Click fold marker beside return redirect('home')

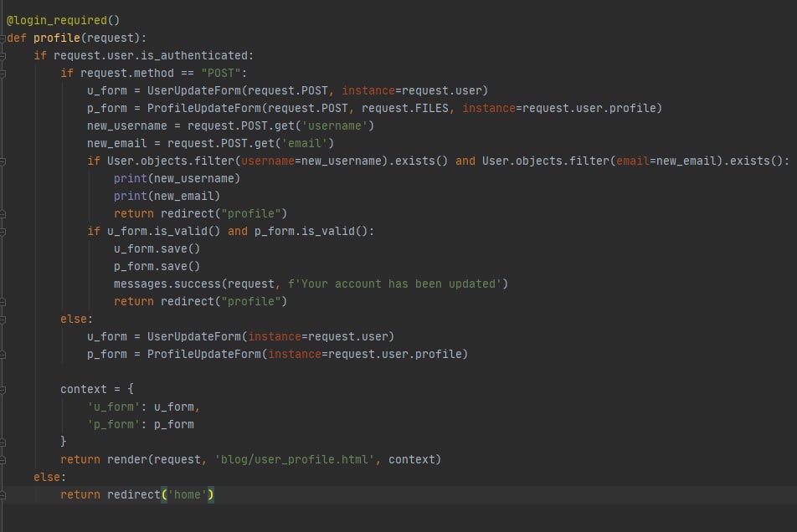[3, 495]
